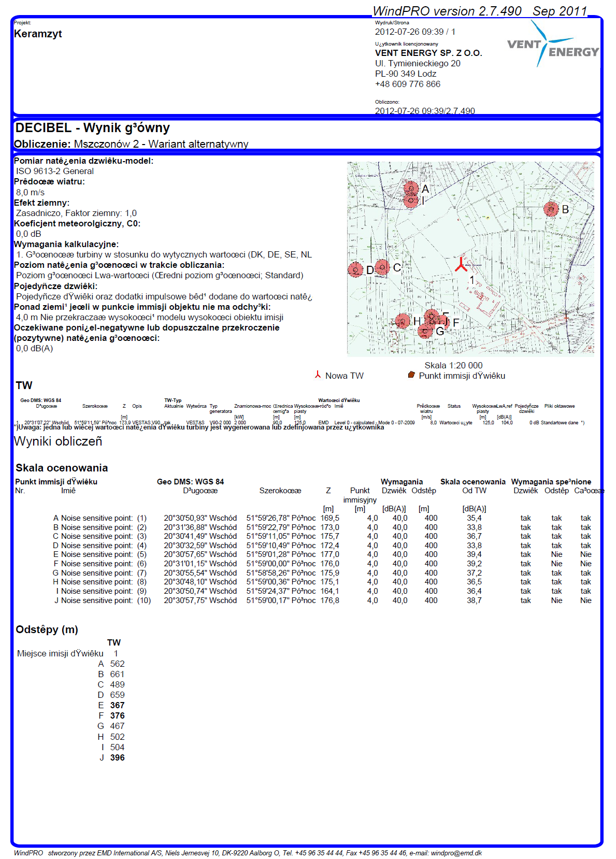The height and width of the screenshot is (859, 616).
Task: Click the brown Punkt immisji legend icon
Action: [411, 375]
